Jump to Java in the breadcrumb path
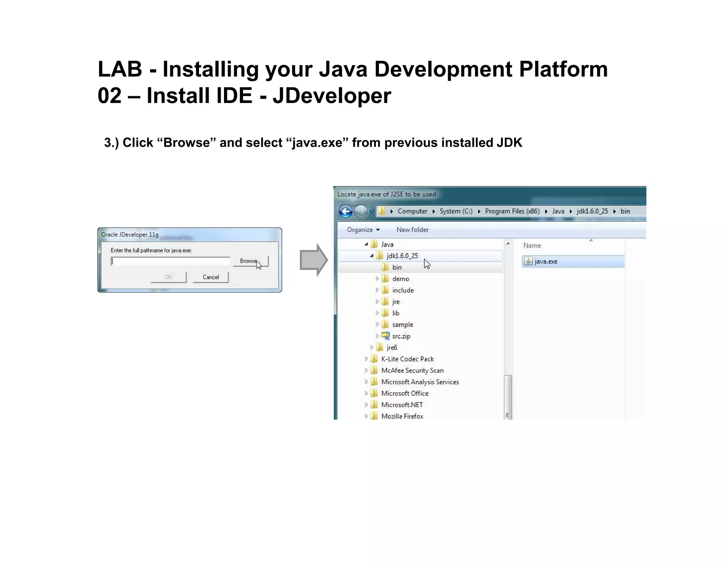The height and width of the screenshot is (562, 728). [558, 211]
